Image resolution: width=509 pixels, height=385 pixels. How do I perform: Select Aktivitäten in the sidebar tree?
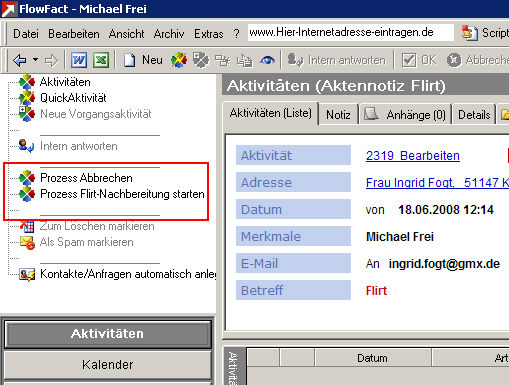tap(65, 82)
